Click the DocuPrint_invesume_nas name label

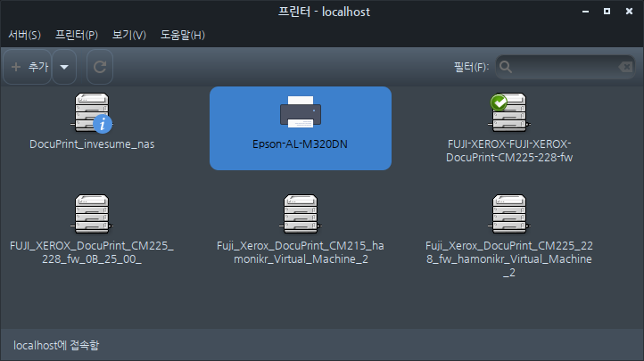[92, 144]
